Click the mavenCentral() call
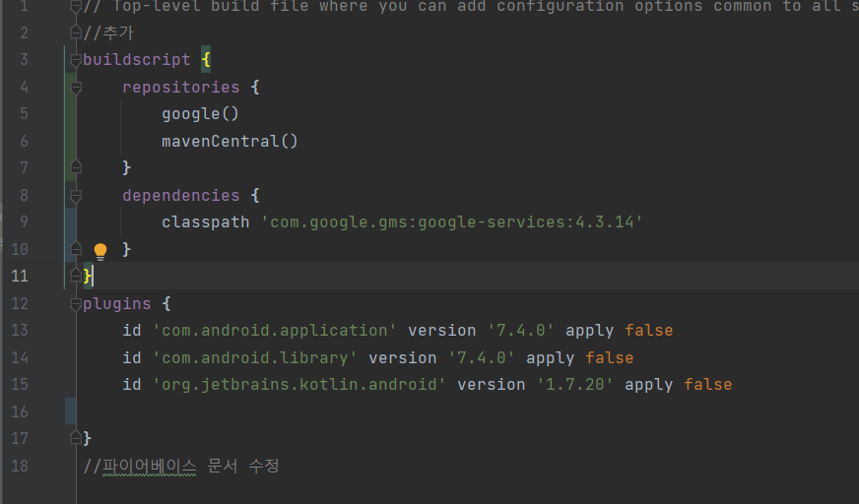This screenshot has height=504, width=859. point(230,141)
